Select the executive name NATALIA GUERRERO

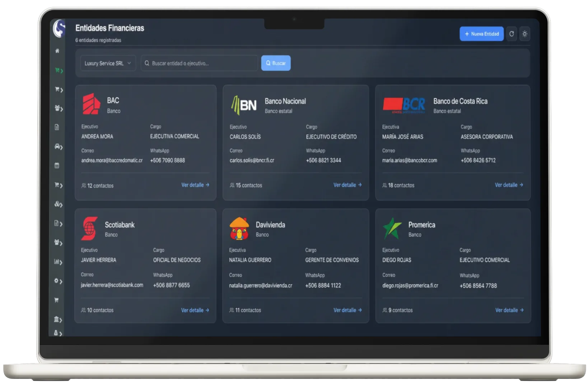point(250,260)
